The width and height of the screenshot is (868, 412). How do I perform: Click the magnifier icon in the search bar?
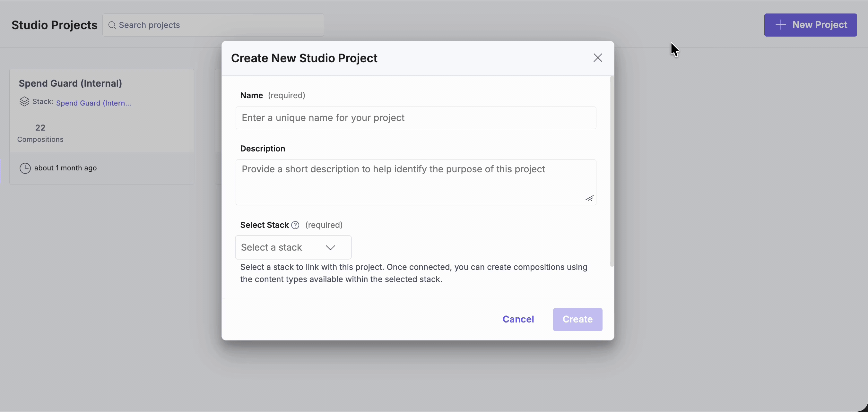(112, 25)
